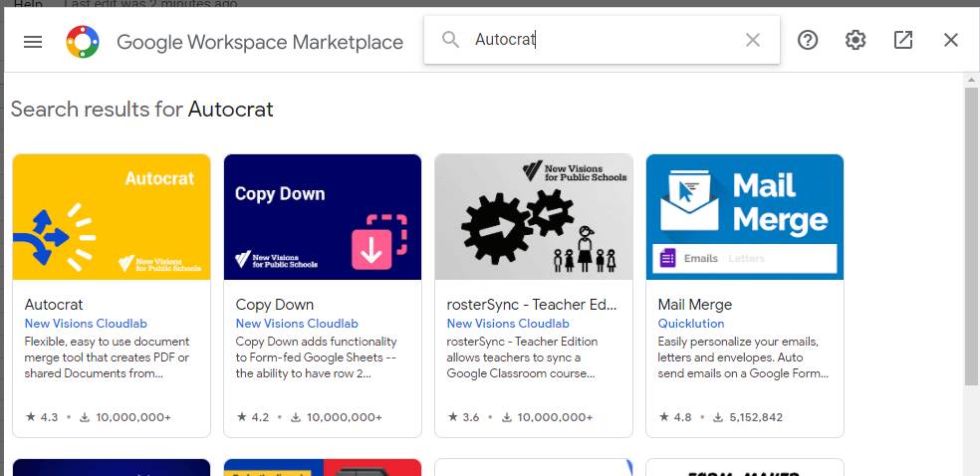Click the 3.6 star rating on rosterSync
The height and width of the screenshot is (476, 980).
coord(464,417)
